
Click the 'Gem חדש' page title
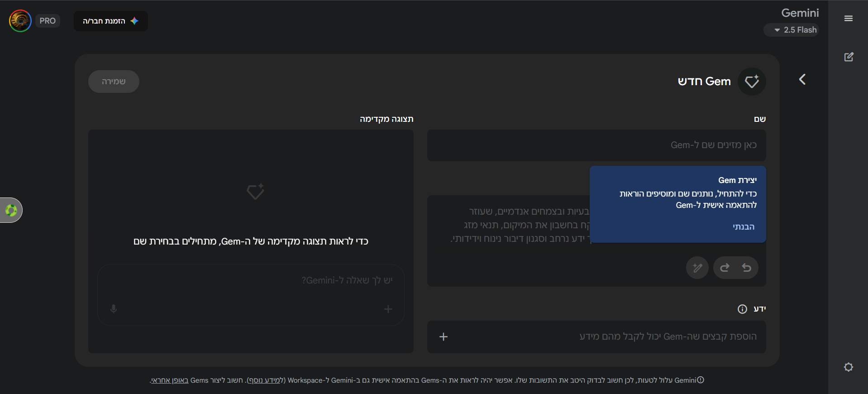tap(704, 82)
